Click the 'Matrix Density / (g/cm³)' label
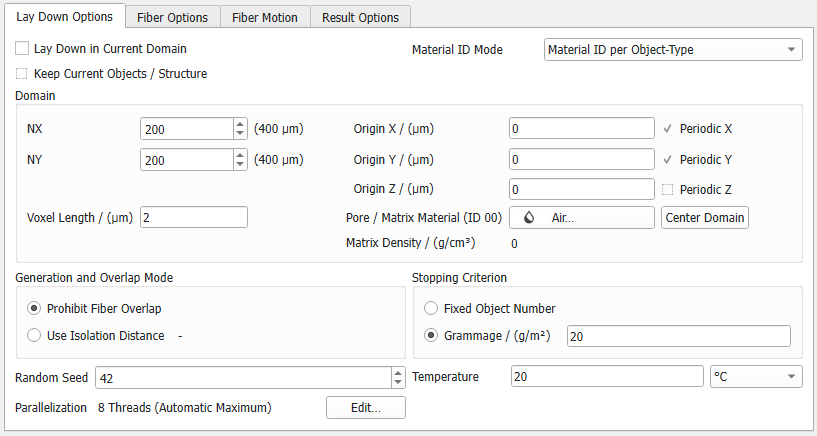 pyautogui.click(x=411, y=243)
